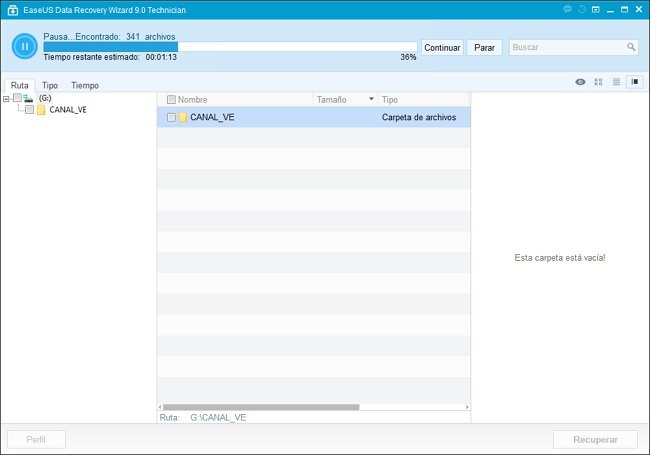
Task: Sort by the Tipo column header
Action: [x=390, y=100]
